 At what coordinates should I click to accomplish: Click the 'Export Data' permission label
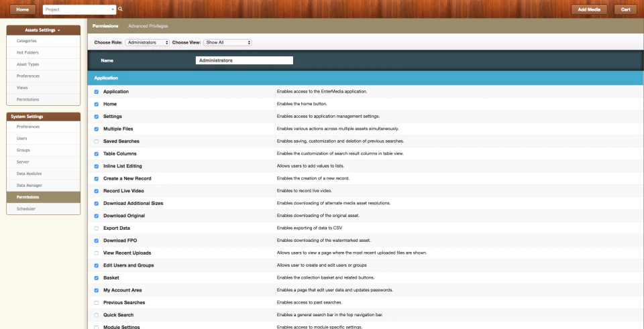tap(117, 228)
